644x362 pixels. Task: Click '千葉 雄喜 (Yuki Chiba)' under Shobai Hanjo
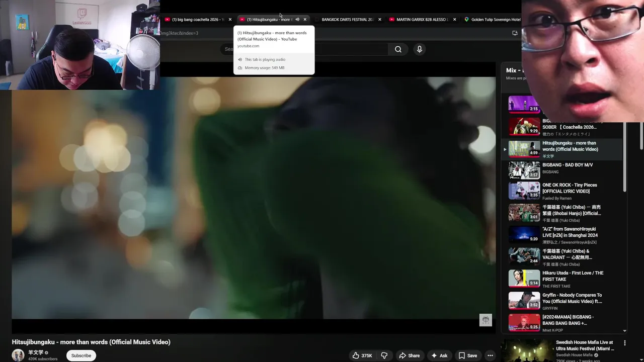(x=561, y=220)
